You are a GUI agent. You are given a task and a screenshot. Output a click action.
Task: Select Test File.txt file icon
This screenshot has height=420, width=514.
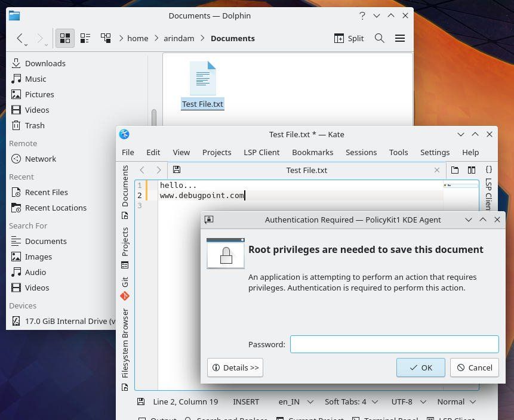[x=202, y=79]
